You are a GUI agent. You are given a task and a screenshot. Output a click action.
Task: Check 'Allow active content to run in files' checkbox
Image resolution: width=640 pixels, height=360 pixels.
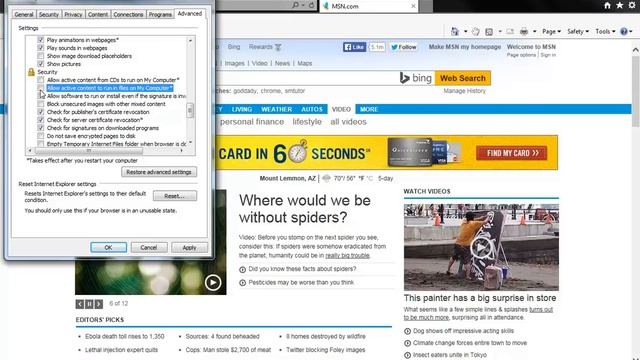[40, 88]
